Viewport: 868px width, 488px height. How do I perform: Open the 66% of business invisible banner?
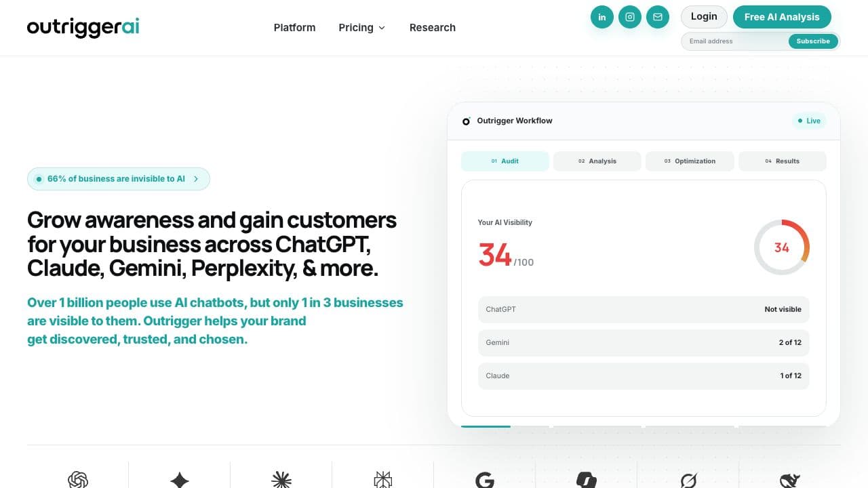pyautogui.click(x=119, y=179)
